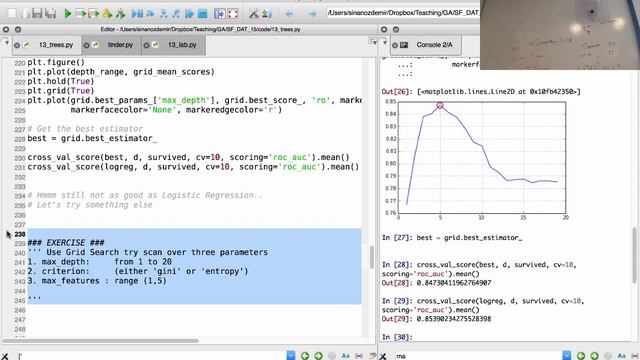Find previous match in the editor
The width and height of the screenshot is (640, 360).
click(x=304, y=356)
